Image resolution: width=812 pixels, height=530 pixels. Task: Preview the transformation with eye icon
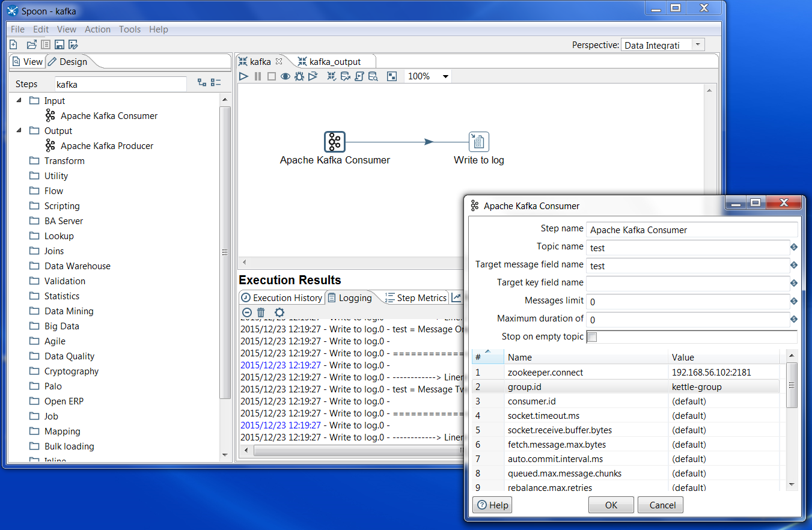285,76
